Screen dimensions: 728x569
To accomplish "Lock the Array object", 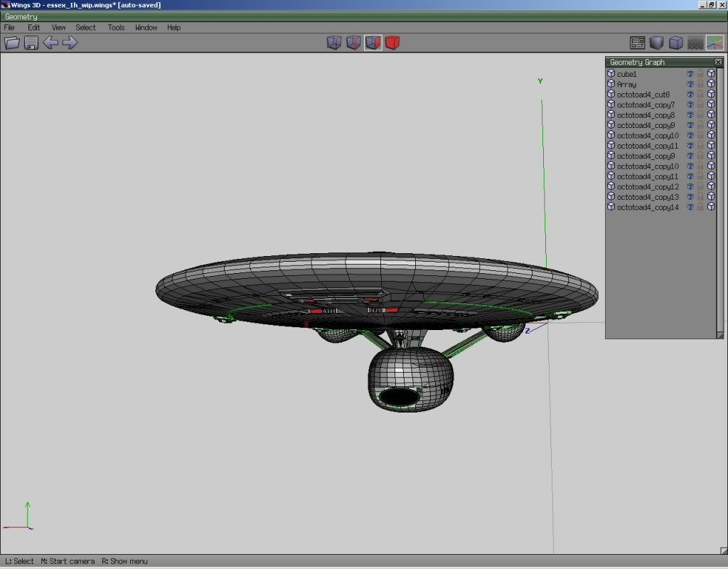I will click(700, 84).
